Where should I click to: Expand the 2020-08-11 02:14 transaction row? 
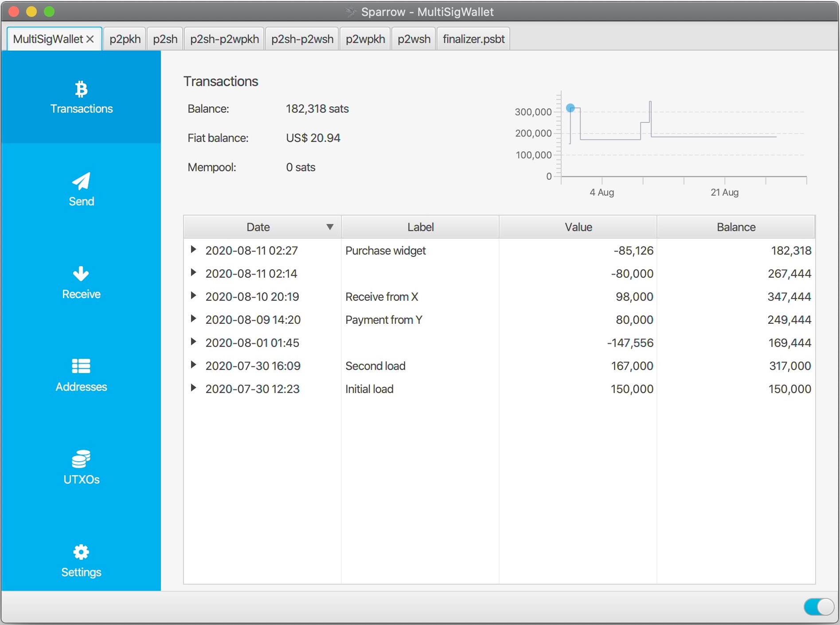(x=193, y=273)
